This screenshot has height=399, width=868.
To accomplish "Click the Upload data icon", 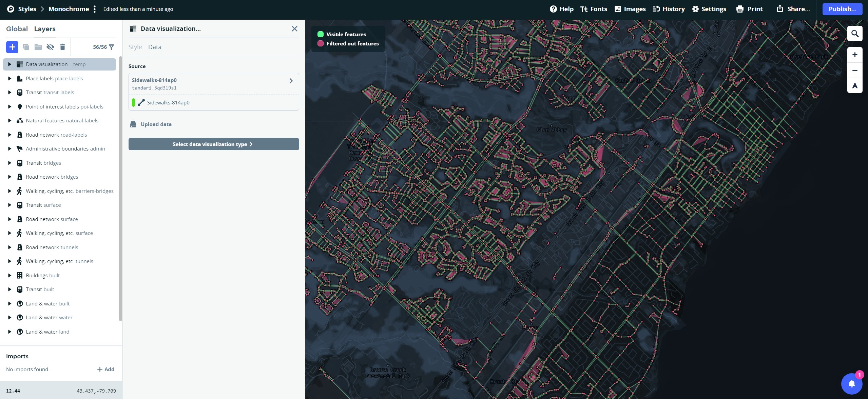I will (133, 124).
